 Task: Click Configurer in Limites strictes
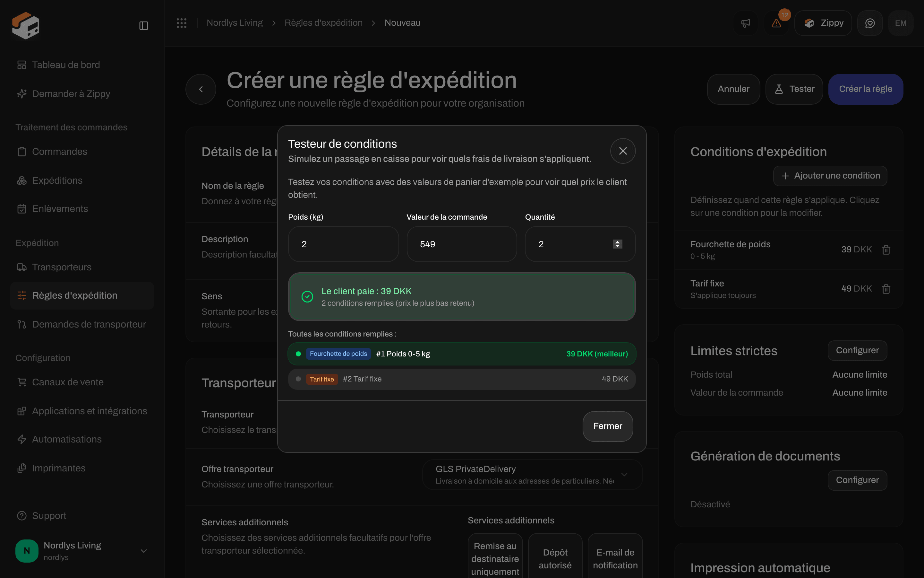(857, 351)
